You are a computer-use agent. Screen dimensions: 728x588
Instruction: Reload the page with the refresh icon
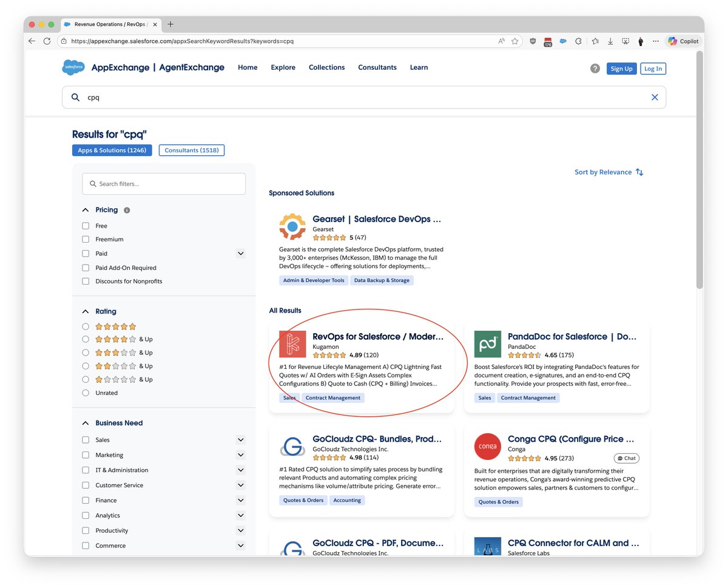pos(47,41)
